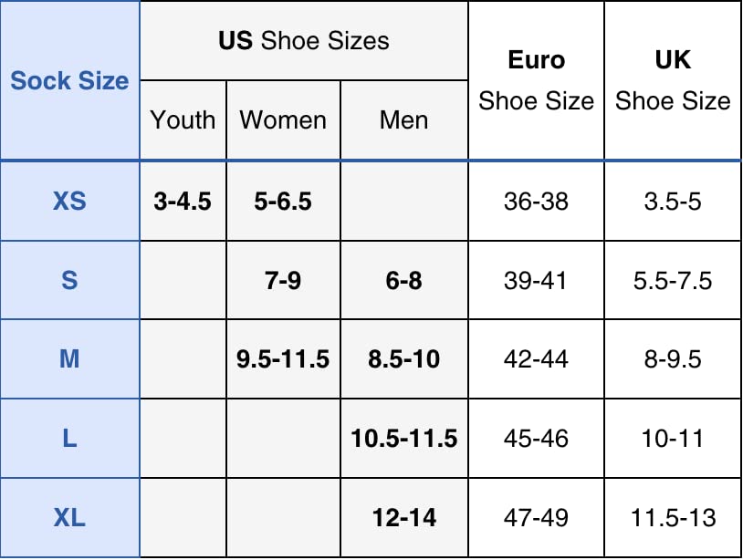
Task: Select the XS sock size row label
Action: [69, 202]
